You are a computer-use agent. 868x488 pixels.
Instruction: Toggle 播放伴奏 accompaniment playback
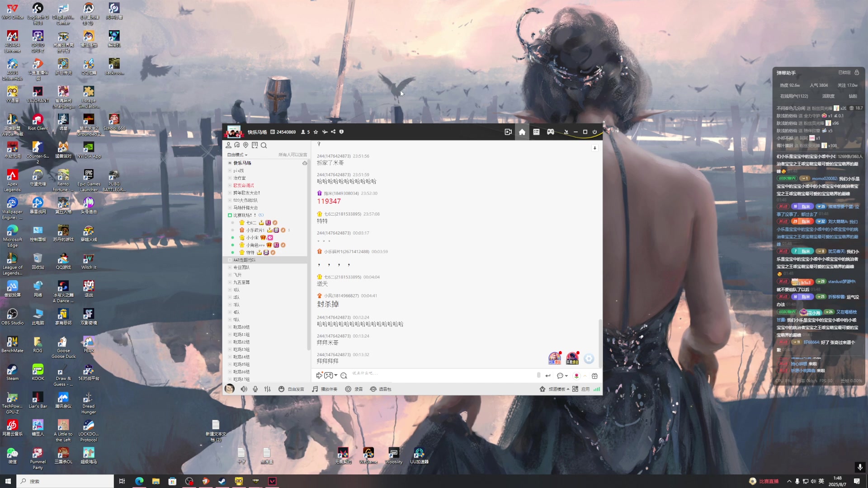pyautogui.click(x=325, y=389)
